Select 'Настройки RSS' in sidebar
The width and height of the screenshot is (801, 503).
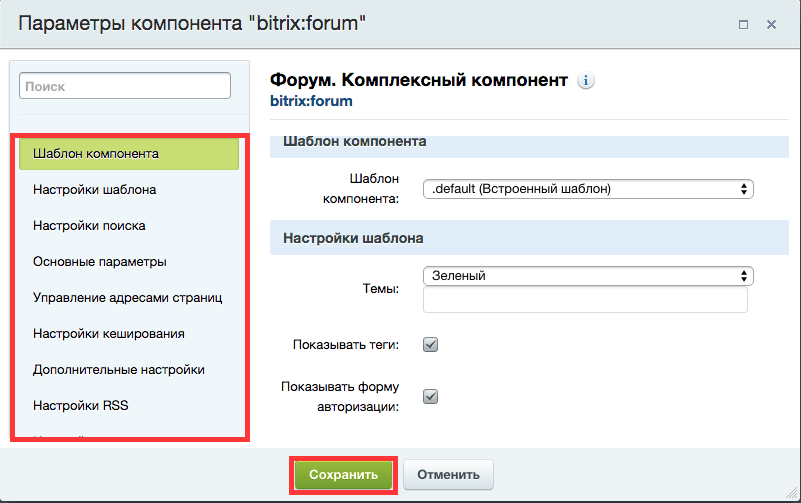80,405
